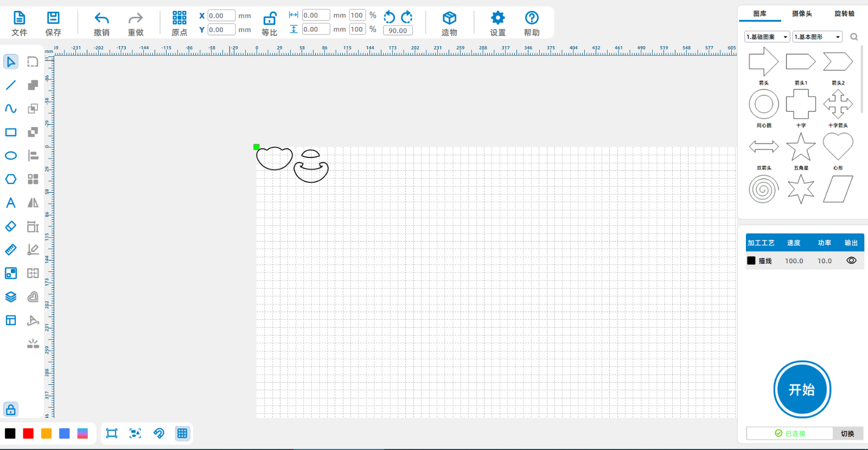Click the dashed marquee selection icon
Image resolution: width=868 pixels, height=450 pixels.
pyautogui.click(x=33, y=62)
